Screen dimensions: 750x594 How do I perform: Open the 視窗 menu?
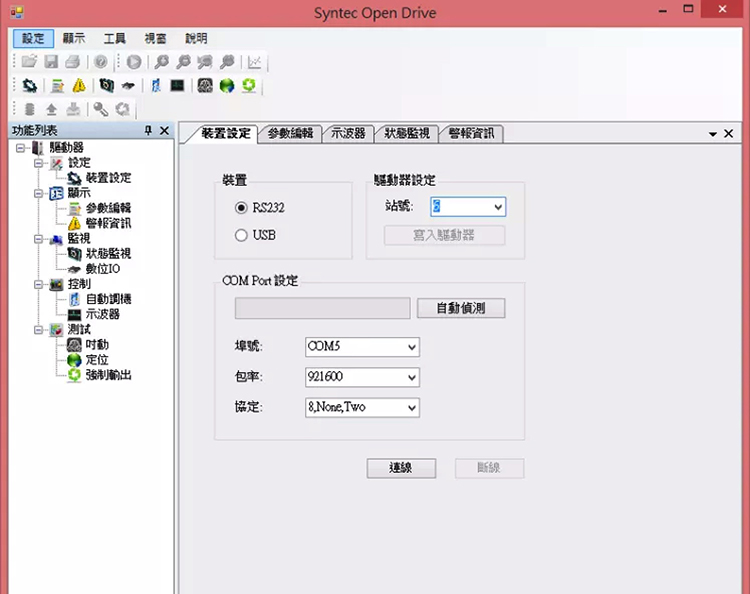pyautogui.click(x=155, y=38)
